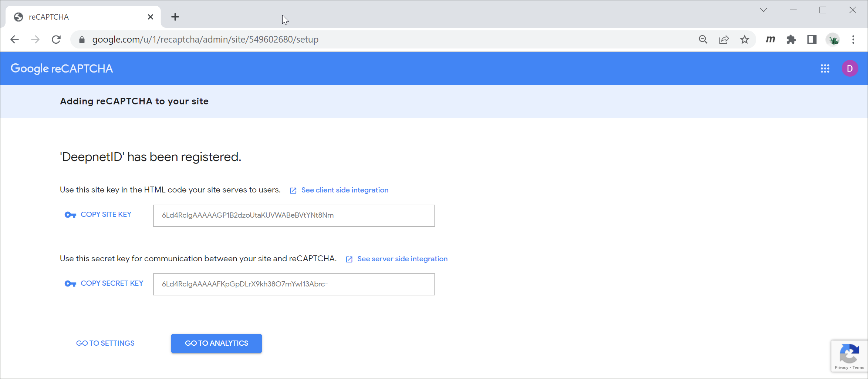
Task: Open See client side integration link
Action: pos(345,190)
